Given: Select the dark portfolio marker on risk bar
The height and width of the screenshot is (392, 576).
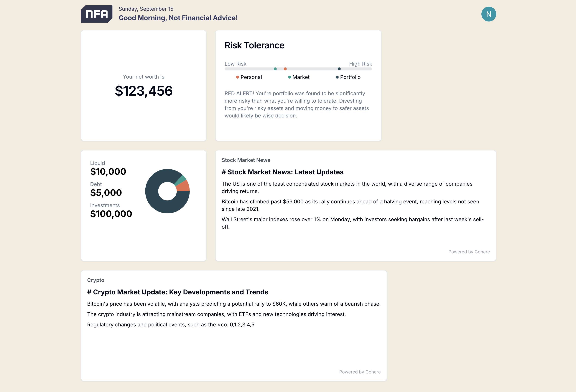Looking at the screenshot, I should pyautogui.click(x=339, y=69).
